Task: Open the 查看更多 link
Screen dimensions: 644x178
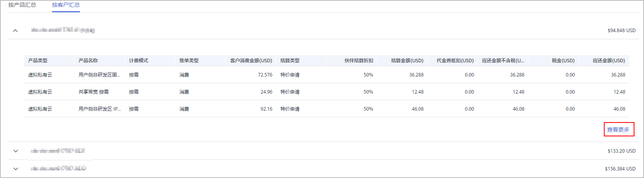Action: click(618, 130)
